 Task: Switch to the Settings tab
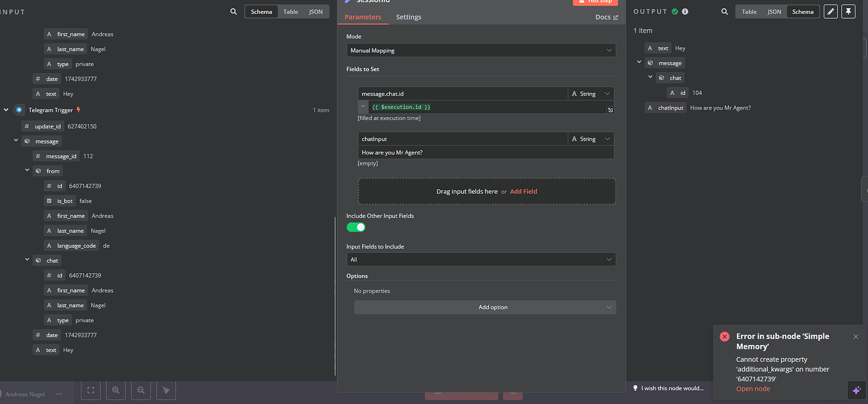pyautogui.click(x=408, y=17)
